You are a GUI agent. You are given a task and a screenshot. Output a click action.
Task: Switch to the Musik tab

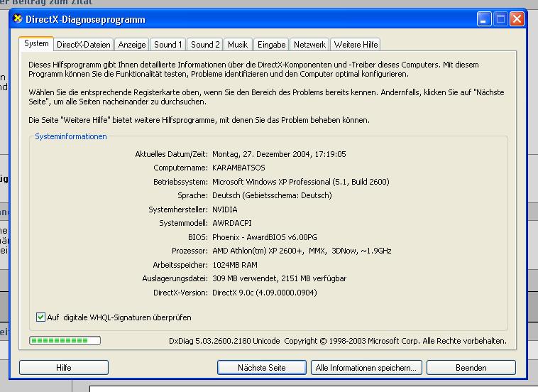tap(238, 45)
